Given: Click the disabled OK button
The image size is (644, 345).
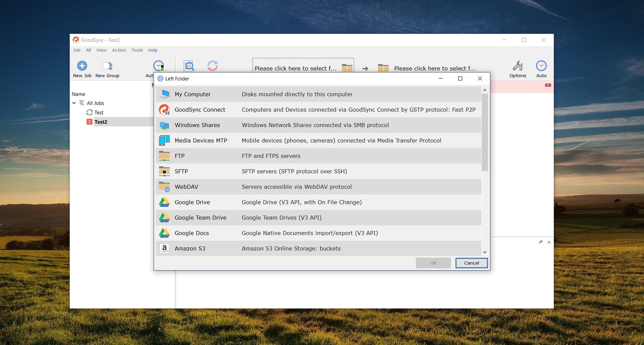Looking at the screenshot, I should pos(433,263).
